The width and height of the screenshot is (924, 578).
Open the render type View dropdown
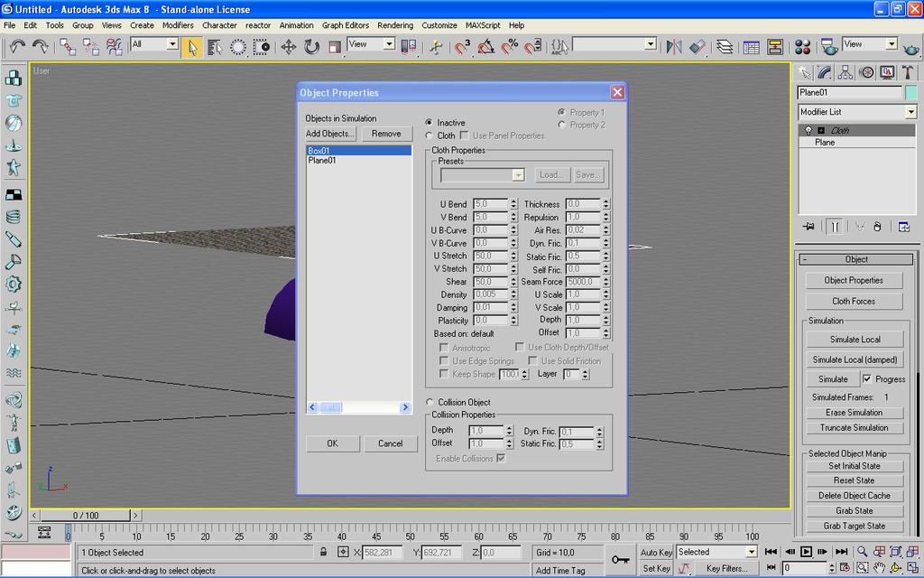870,44
